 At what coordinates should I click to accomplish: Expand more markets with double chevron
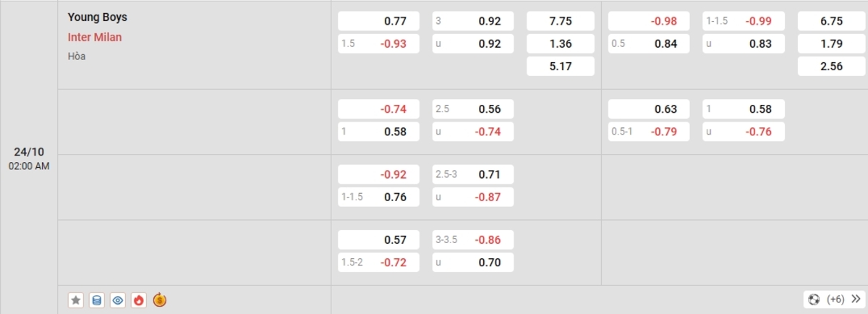[x=856, y=299]
